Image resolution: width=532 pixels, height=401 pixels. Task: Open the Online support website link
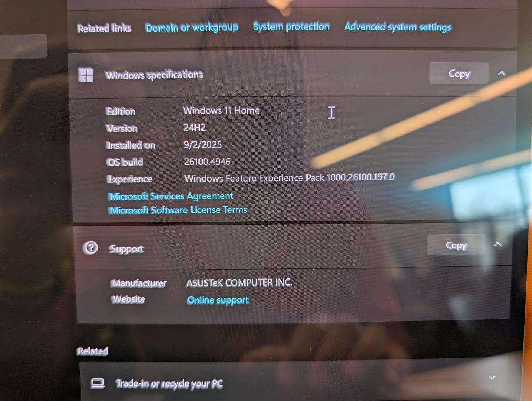click(218, 300)
